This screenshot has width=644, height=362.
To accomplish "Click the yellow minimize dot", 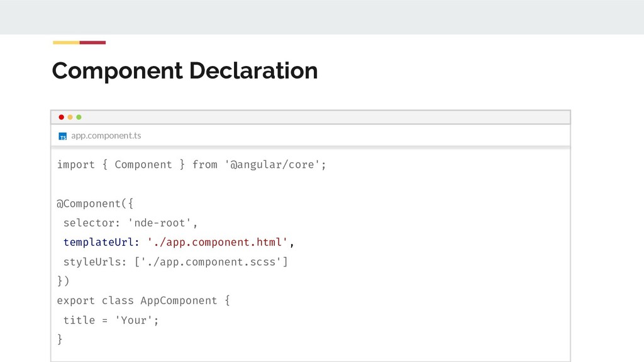I will pyautogui.click(x=70, y=117).
